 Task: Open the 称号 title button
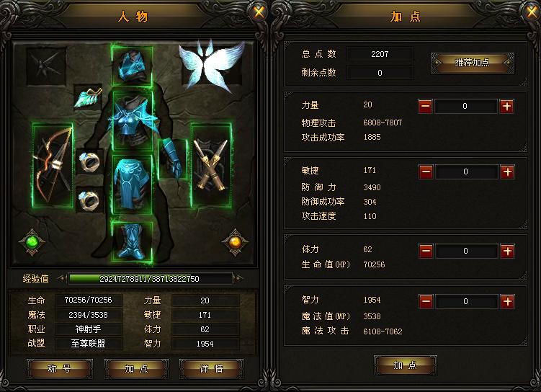click(60, 369)
